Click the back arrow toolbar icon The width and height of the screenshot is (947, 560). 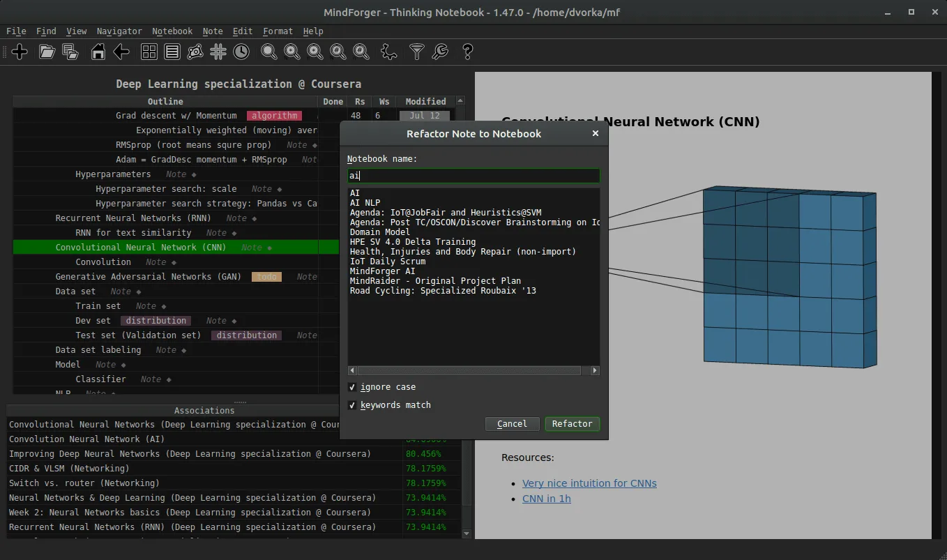[x=121, y=52]
